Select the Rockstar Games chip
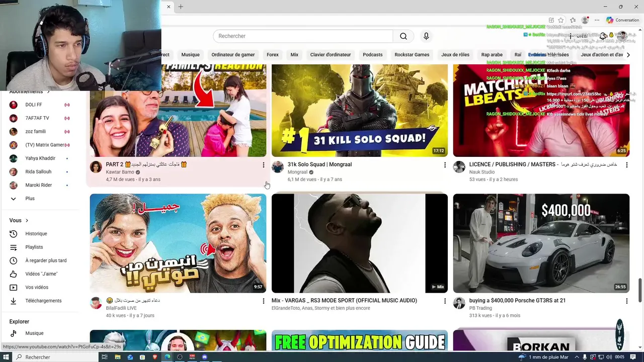This screenshot has width=644, height=362. click(412, 55)
